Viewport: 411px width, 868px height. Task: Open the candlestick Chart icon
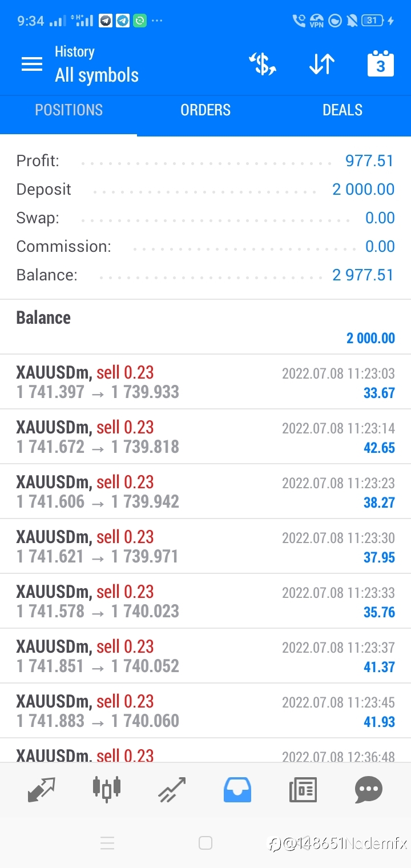[x=107, y=789]
